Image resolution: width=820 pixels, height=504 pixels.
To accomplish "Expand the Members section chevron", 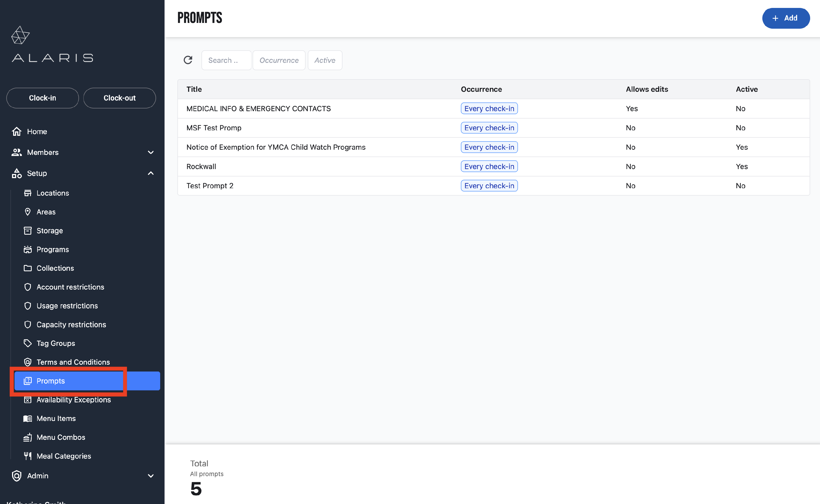I will click(x=151, y=152).
